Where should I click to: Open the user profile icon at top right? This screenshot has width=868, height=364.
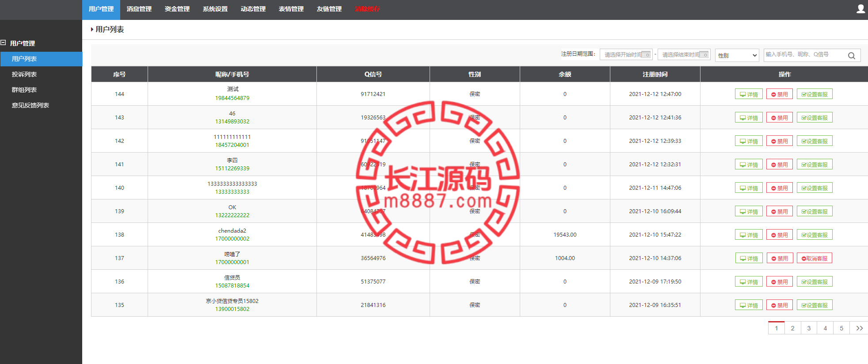(x=860, y=9)
